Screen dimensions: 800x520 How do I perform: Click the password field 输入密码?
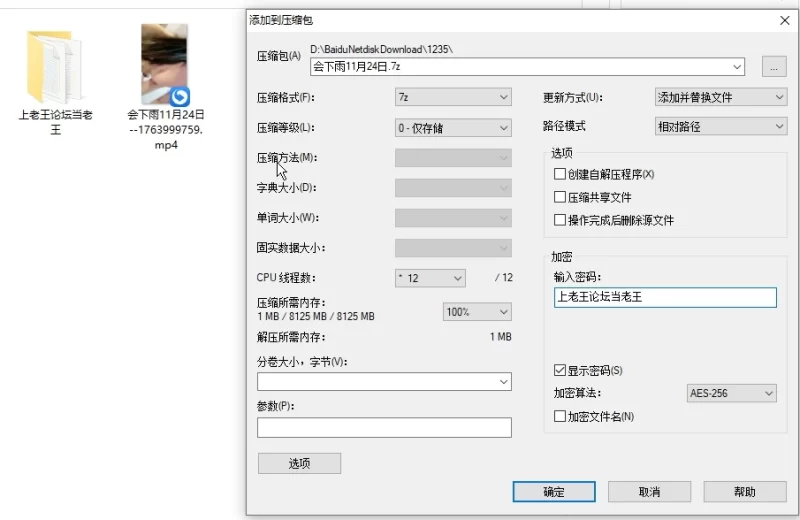pos(665,298)
